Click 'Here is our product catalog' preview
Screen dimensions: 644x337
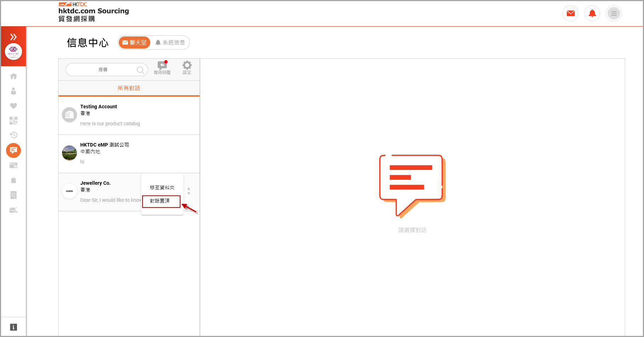(x=110, y=124)
